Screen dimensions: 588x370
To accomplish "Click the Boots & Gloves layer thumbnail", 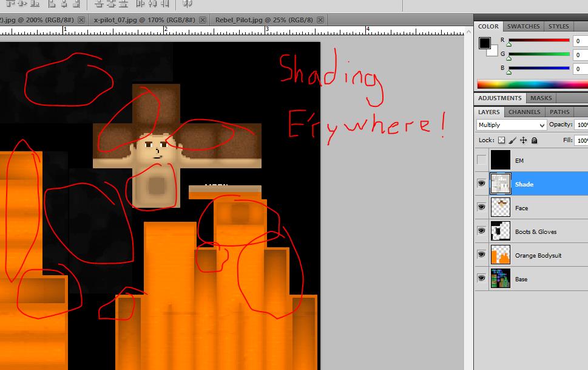I will 501,231.
